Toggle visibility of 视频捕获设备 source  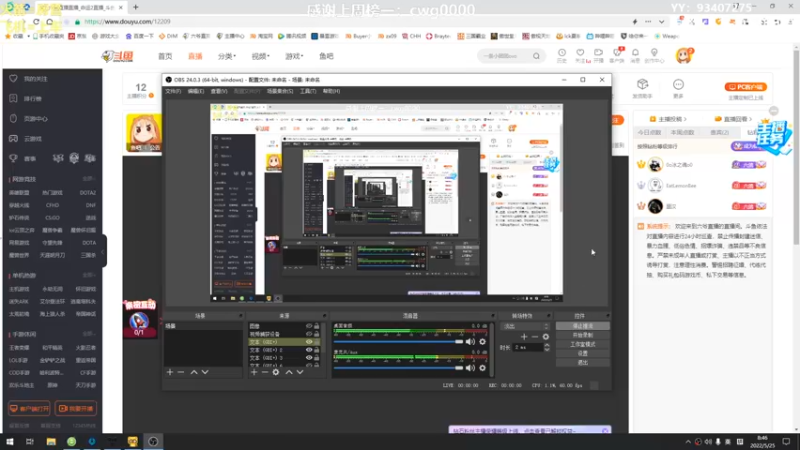309,334
